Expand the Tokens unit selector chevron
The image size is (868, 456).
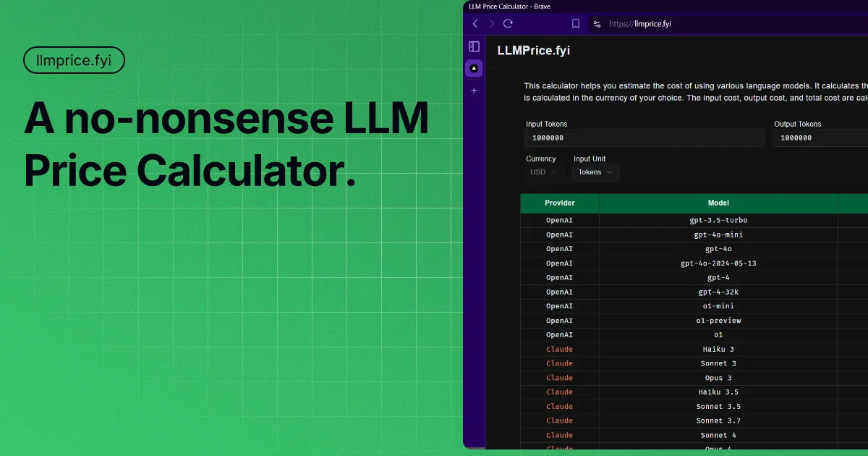click(608, 172)
